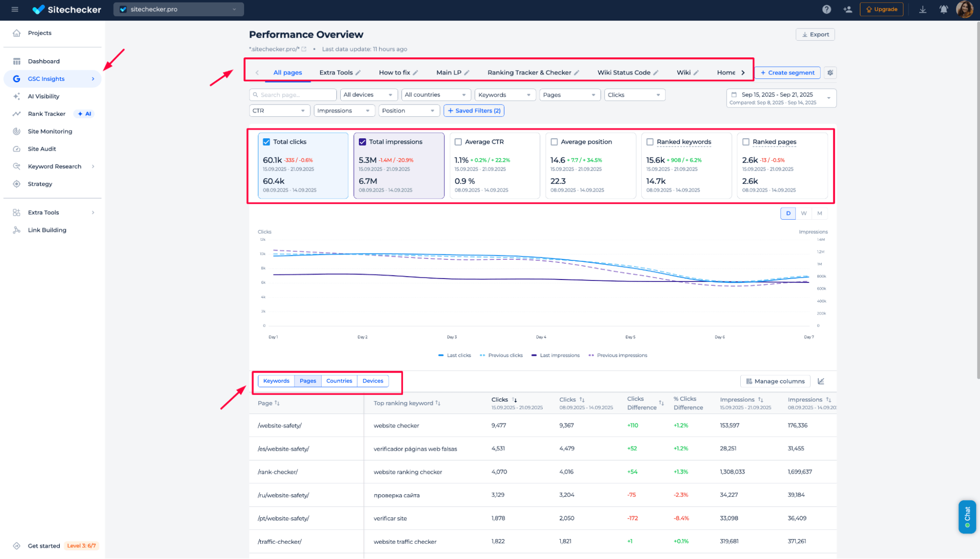
Task: Sort Clicks 15.09.2025 - 21.09.2025 column
Action: point(514,400)
